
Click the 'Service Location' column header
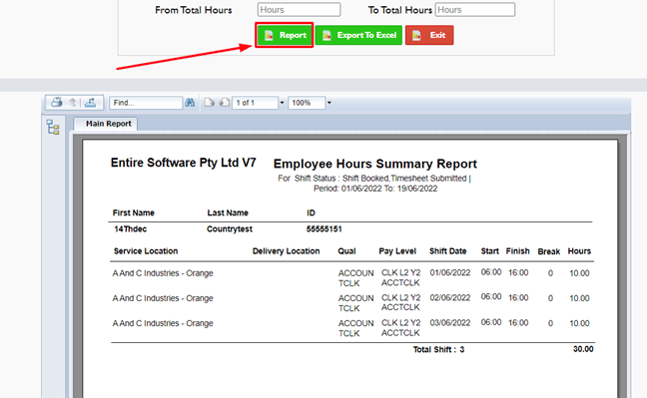coord(146,251)
